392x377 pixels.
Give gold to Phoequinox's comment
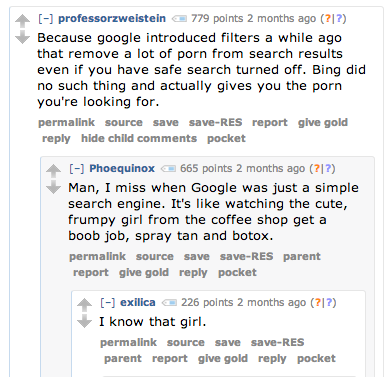pos(144,273)
